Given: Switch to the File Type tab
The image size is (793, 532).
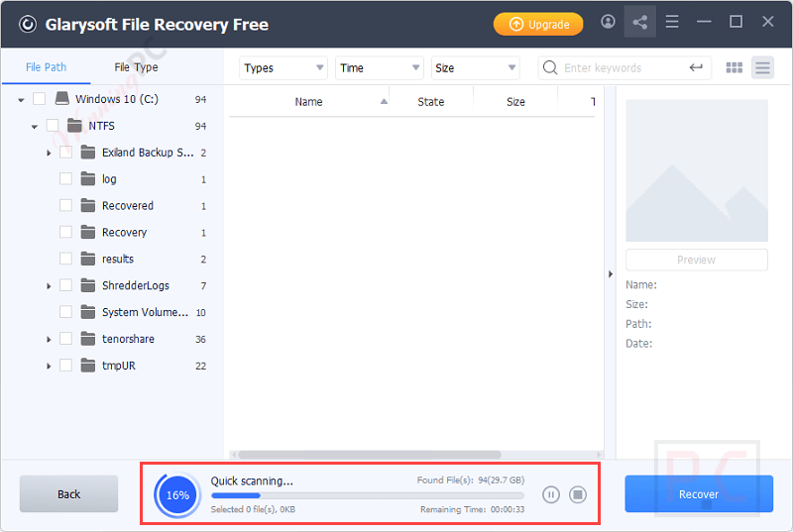Looking at the screenshot, I should [136, 67].
